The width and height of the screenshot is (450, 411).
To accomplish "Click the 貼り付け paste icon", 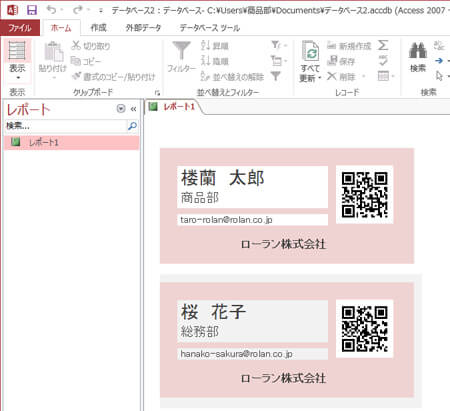I will click(x=53, y=52).
